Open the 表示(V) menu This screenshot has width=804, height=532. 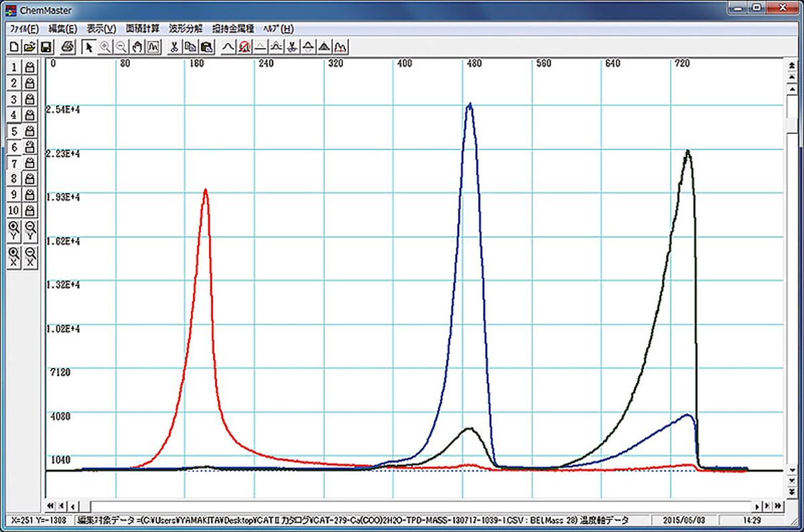pyautogui.click(x=101, y=29)
